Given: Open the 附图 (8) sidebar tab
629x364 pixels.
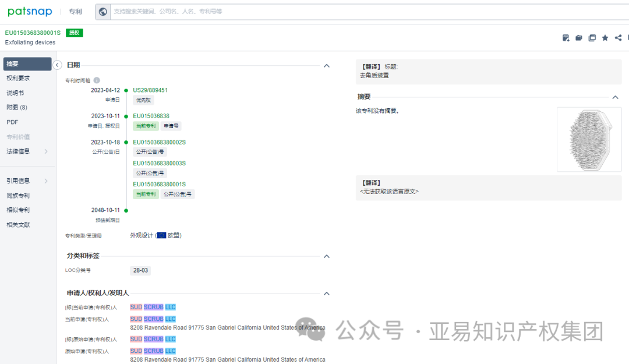Looking at the screenshot, I should (17, 107).
